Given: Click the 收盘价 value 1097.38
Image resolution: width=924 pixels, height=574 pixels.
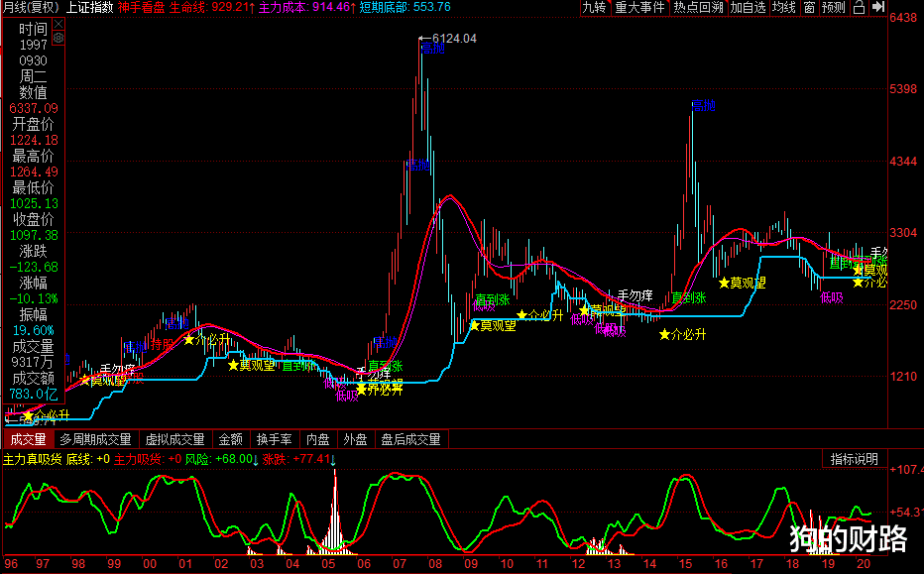Looking at the screenshot, I should (34, 235).
